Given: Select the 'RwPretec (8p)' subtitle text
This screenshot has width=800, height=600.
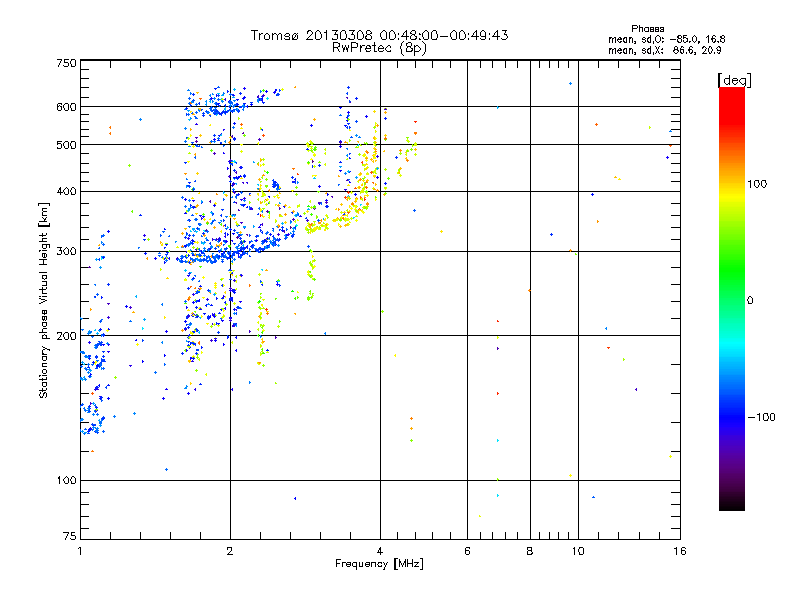Looking at the screenshot, I should (379, 48).
